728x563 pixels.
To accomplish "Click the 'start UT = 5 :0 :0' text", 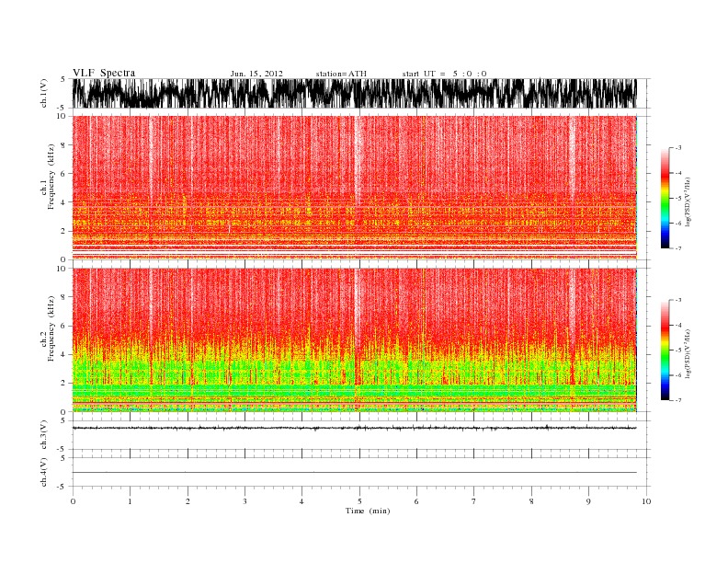I will coord(444,74).
